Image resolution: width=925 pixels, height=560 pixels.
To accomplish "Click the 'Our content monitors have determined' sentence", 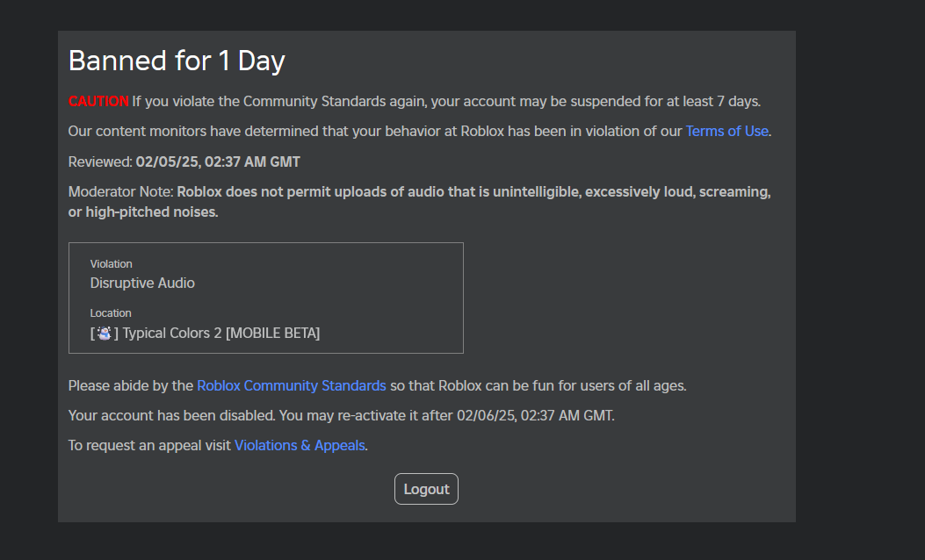I will click(420, 131).
